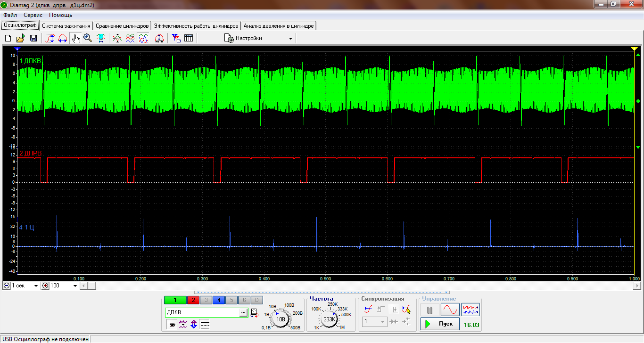Select the falling pulse trigger icon
Image resolution: width=644 pixels, height=343 pixels.
[394, 310]
